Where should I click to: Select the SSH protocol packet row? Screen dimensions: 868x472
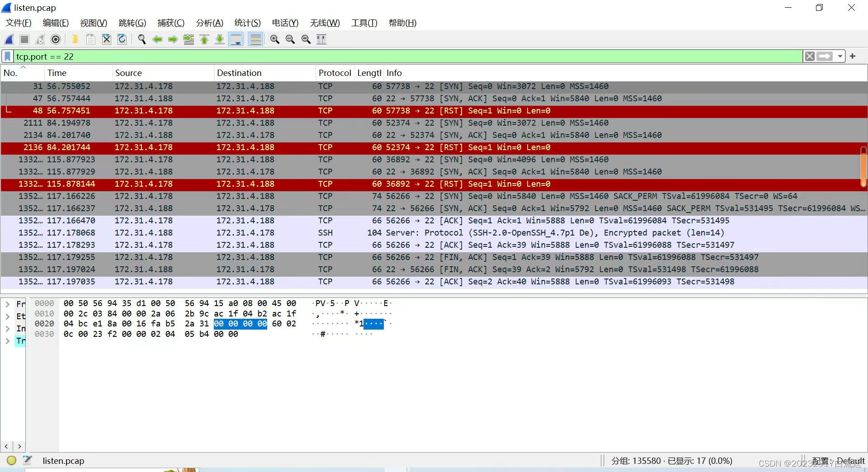click(434, 233)
